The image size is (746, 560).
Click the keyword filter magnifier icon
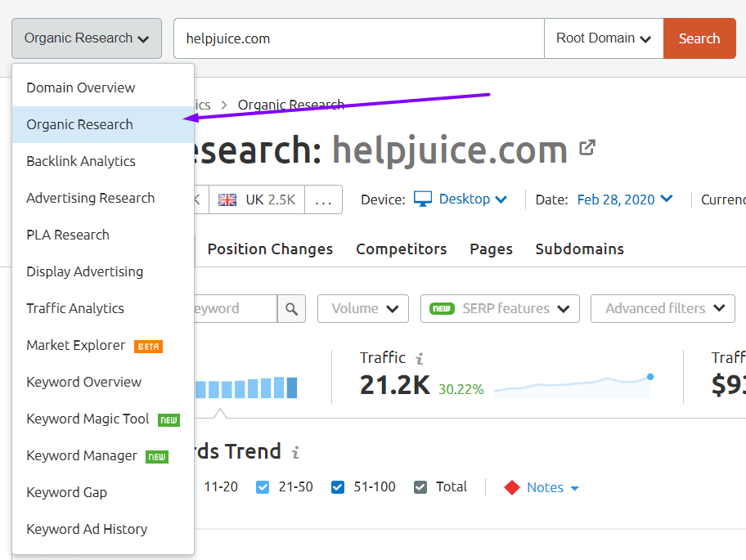coord(292,309)
